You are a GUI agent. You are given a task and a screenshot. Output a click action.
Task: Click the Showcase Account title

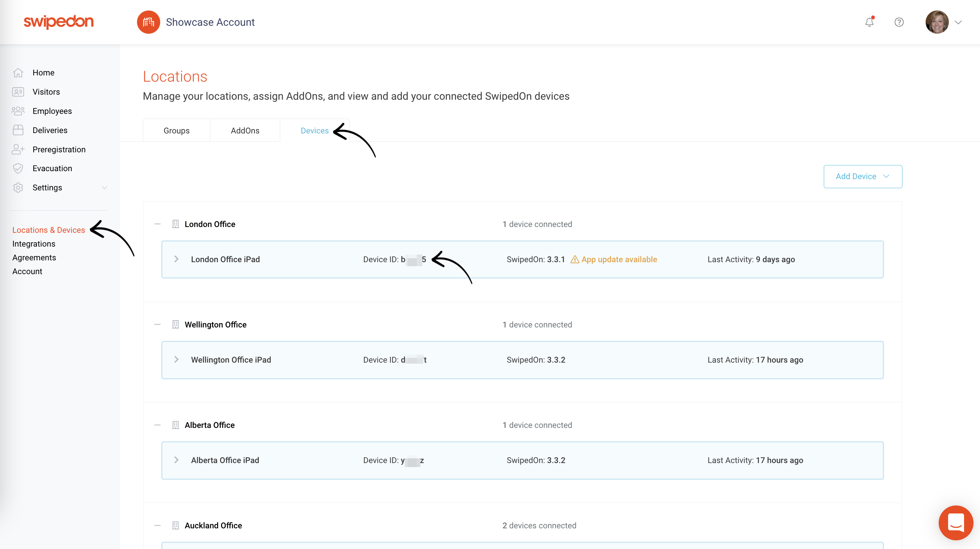point(210,22)
